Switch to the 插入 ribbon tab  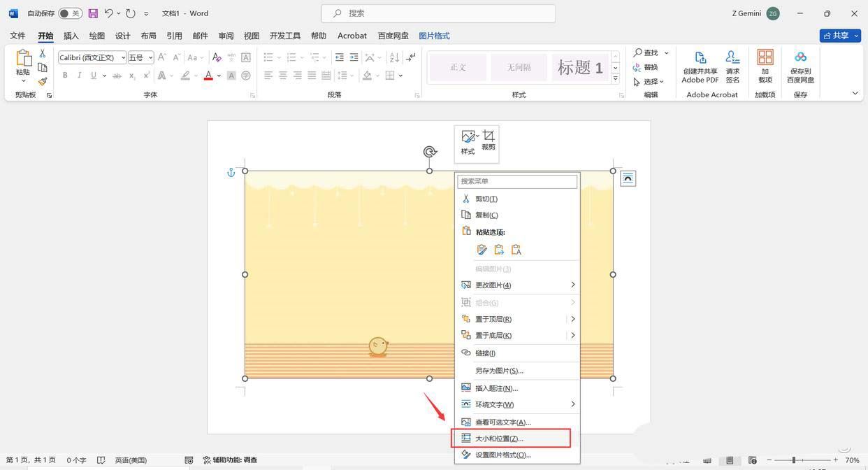(73, 36)
